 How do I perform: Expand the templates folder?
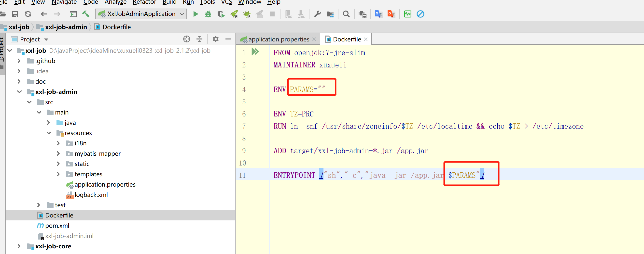(x=58, y=174)
